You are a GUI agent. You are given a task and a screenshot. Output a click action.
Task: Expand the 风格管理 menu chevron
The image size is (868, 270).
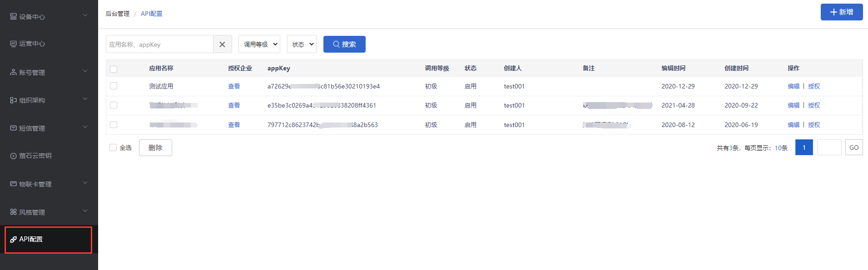(x=85, y=211)
